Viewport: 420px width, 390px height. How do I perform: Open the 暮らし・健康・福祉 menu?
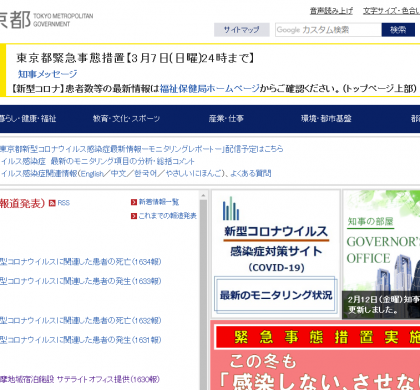(x=28, y=119)
